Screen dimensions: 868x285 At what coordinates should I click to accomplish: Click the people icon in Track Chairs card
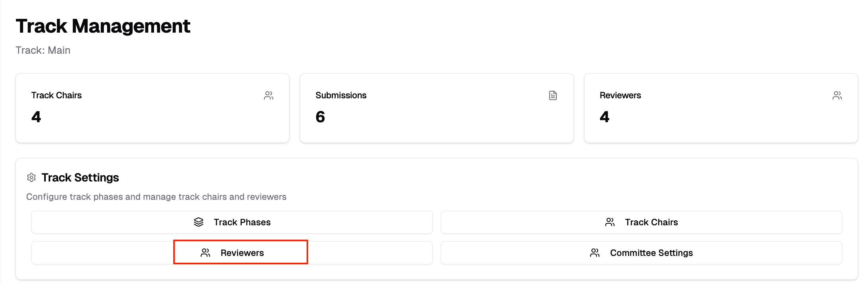click(x=269, y=96)
